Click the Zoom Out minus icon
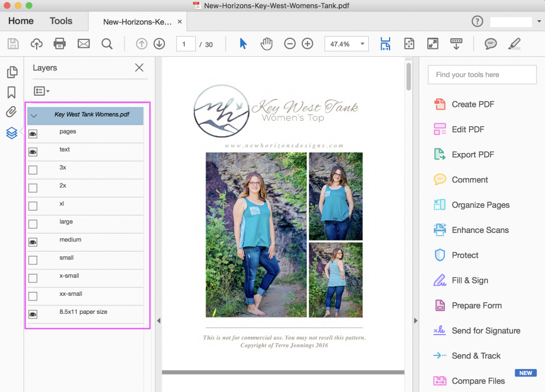 [x=290, y=44]
